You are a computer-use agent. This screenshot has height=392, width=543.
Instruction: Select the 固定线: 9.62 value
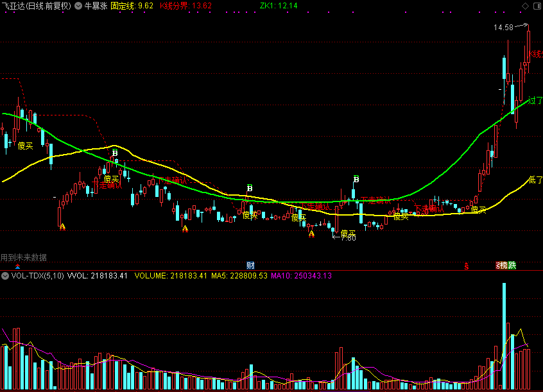coord(132,6)
